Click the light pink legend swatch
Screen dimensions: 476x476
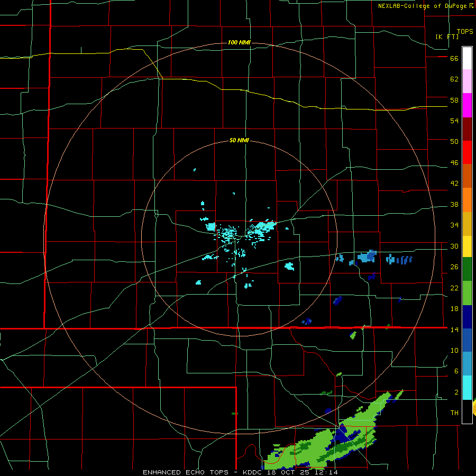click(x=467, y=81)
